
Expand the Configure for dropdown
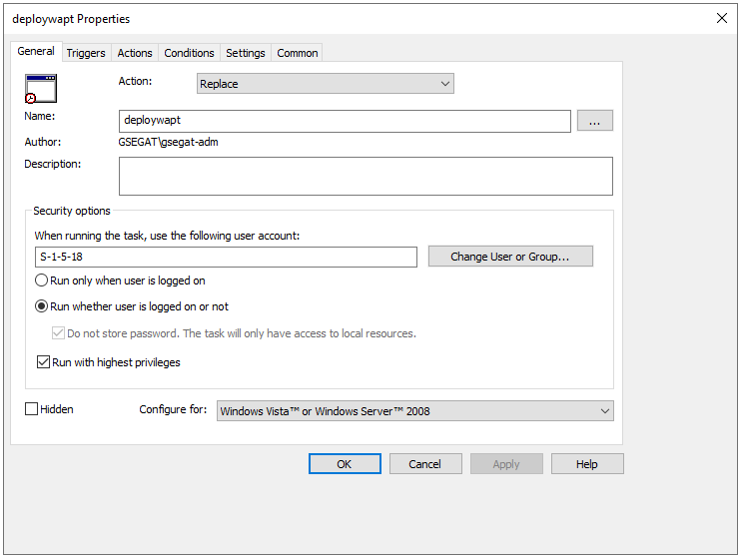(x=414, y=410)
